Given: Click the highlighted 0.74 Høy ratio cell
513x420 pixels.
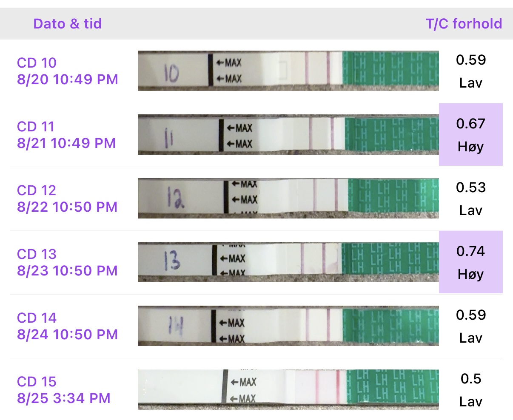Looking at the screenshot, I should [x=470, y=262].
